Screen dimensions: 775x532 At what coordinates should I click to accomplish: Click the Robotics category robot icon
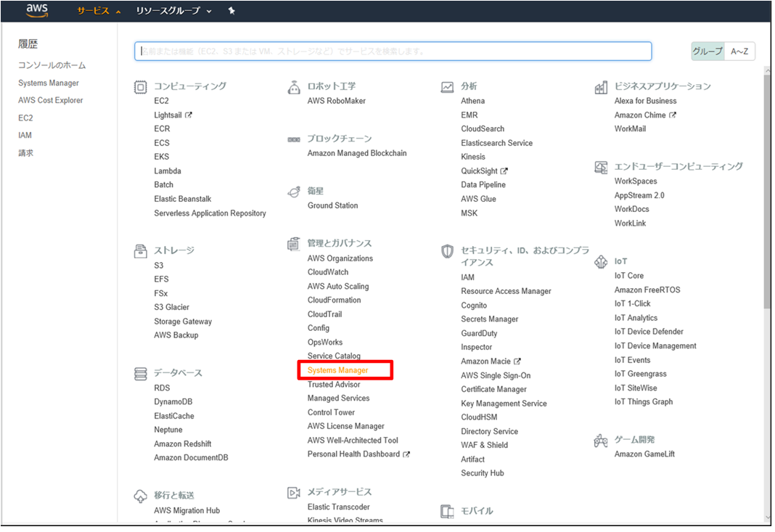tap(294, 87)
